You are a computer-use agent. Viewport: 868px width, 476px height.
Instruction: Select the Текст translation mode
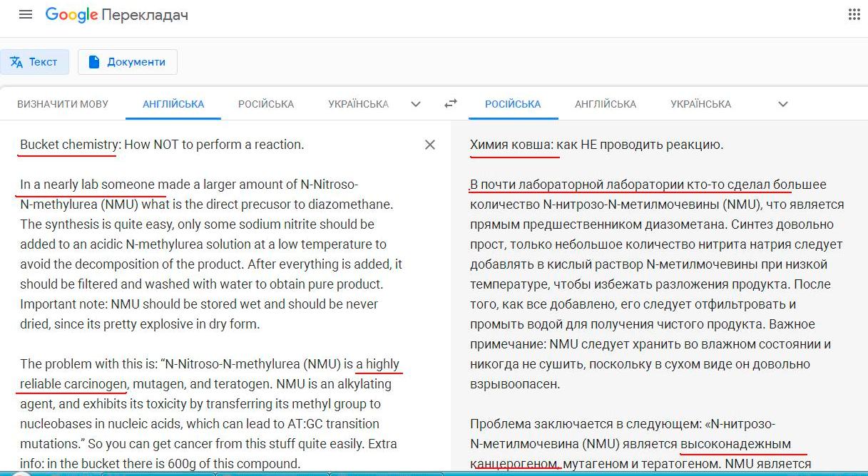tap(34, 62)
